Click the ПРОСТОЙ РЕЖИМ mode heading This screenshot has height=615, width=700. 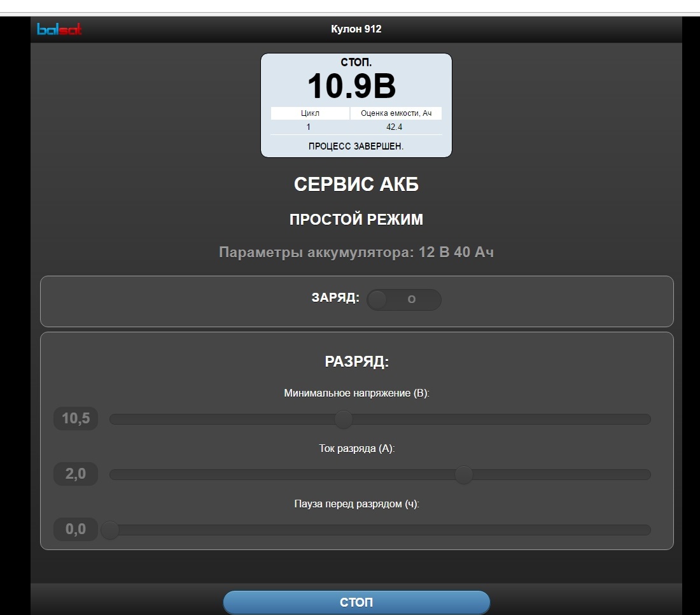tap(356, 220)
